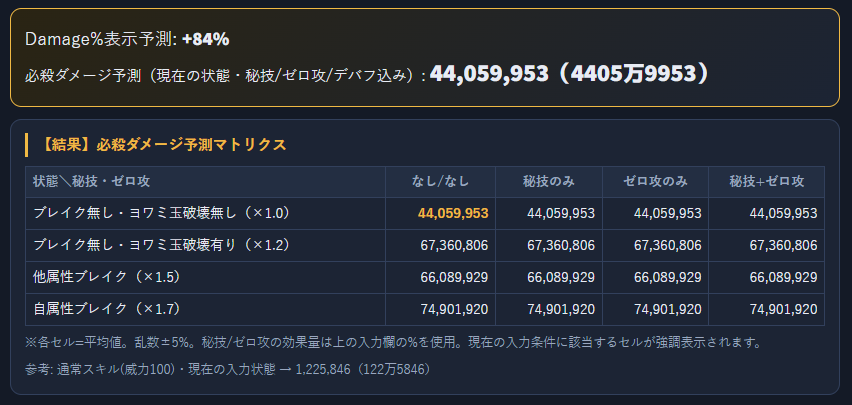This screenshot has width=852, height=405.
Task: Click 66,089,929 in the ゼロ攻のみ column
Action: coord(667,278)
